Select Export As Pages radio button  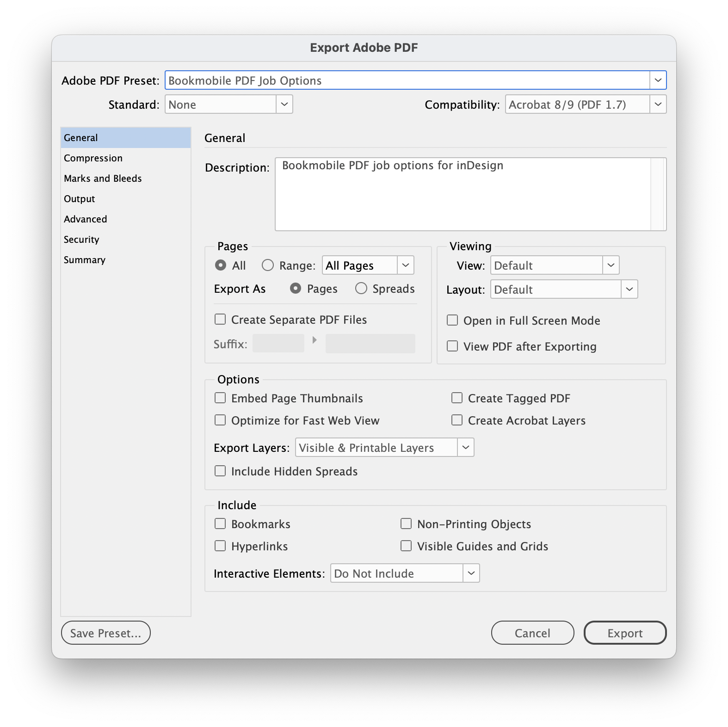(x=296, y=289)
